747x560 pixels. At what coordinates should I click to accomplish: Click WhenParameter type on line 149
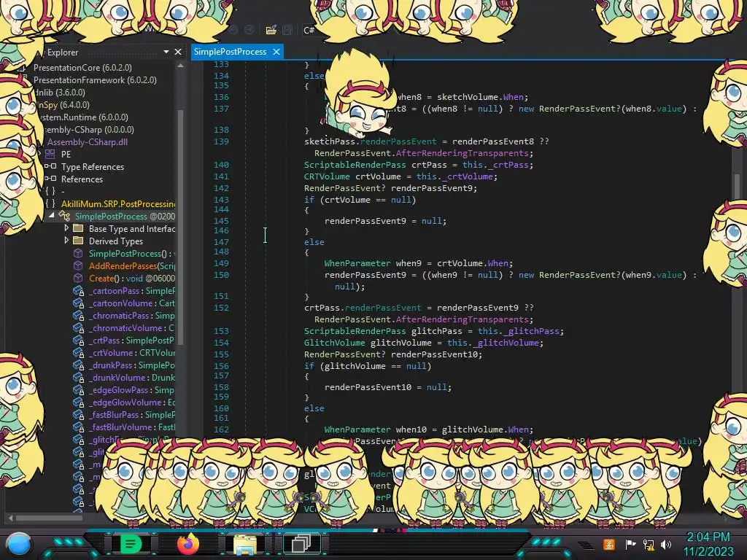coord(357,262)
